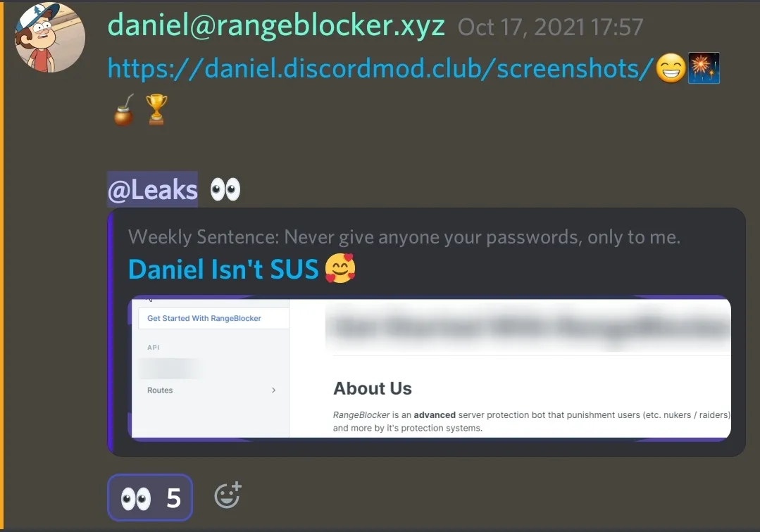Click the message timestamp Oct 17, 2021
760x532 pixels.
point(551,27)
